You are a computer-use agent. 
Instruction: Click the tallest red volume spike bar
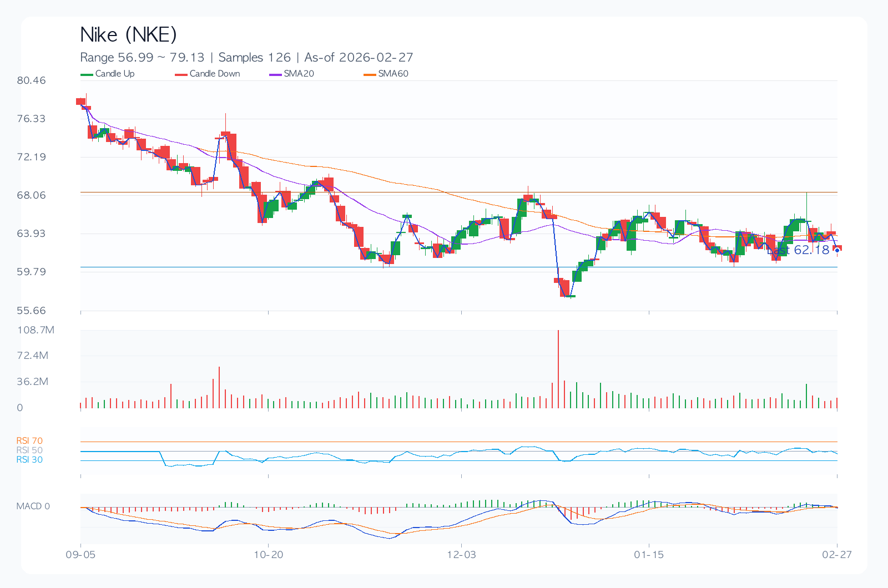pos(558,369)
